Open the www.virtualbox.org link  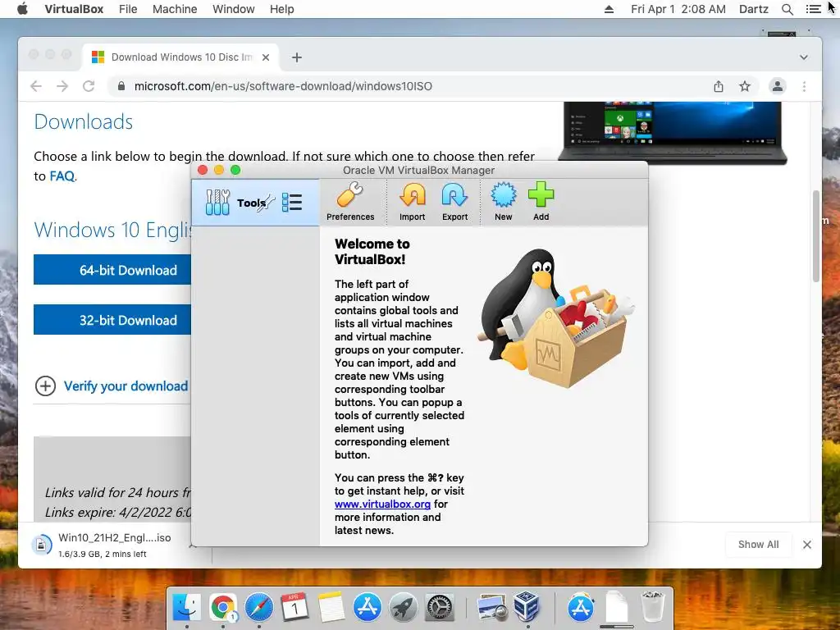click(382, 504)
